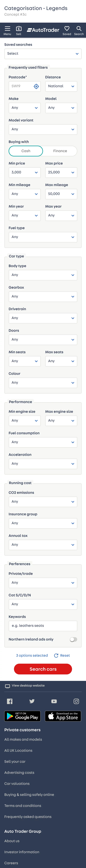Open the Twitter social icon
The image size is (86, 868).
click(x=32, y=701)
